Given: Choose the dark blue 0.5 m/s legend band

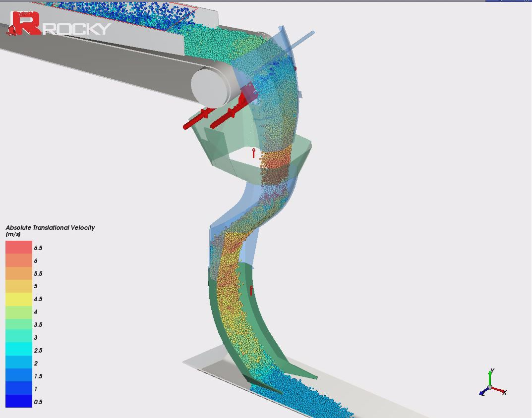Looking at the screenshot, I should click(x=18, y=401).
